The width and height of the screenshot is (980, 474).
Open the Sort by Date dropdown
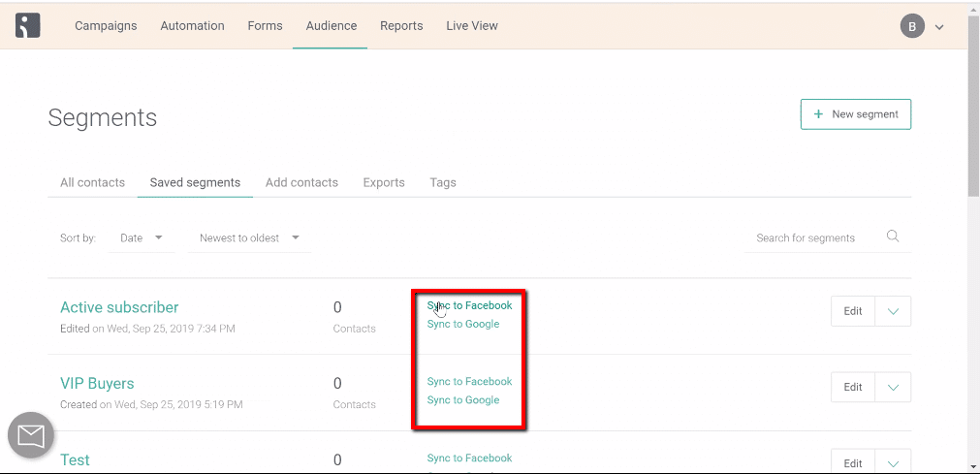(142, 237)
